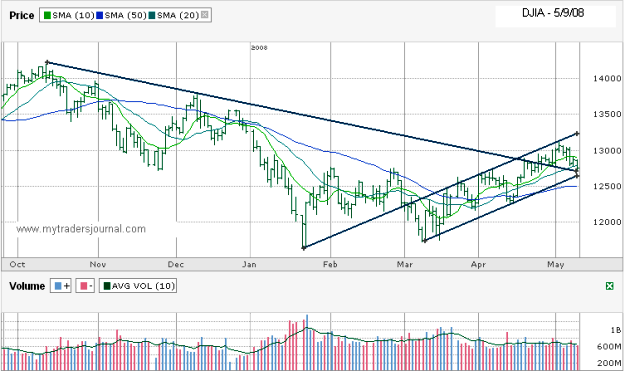Click the SMA (10) green legend swatch
This screenshot has height=371, width=625.
pos(47,16)
